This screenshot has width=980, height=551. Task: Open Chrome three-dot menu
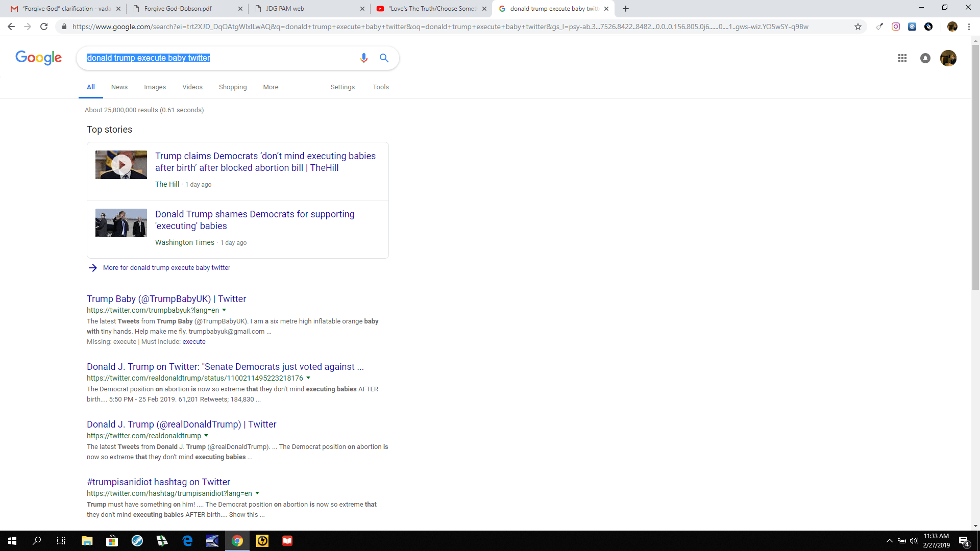(969, 27)
